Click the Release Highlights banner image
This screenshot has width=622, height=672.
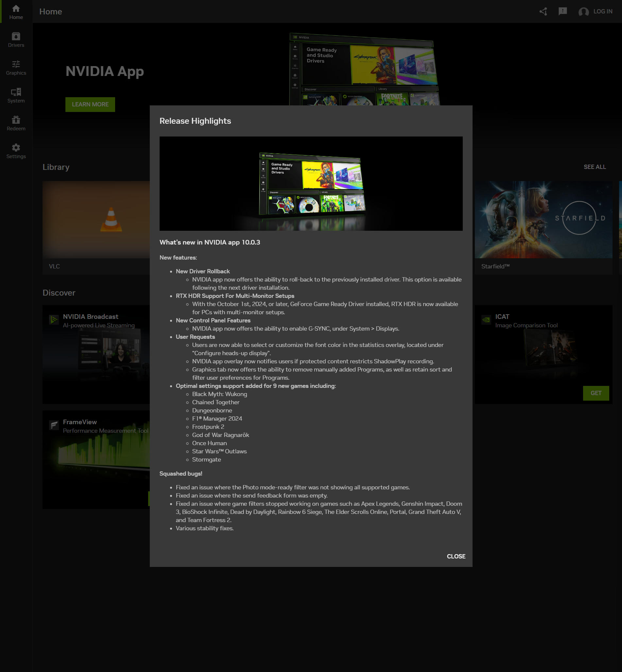311,184
